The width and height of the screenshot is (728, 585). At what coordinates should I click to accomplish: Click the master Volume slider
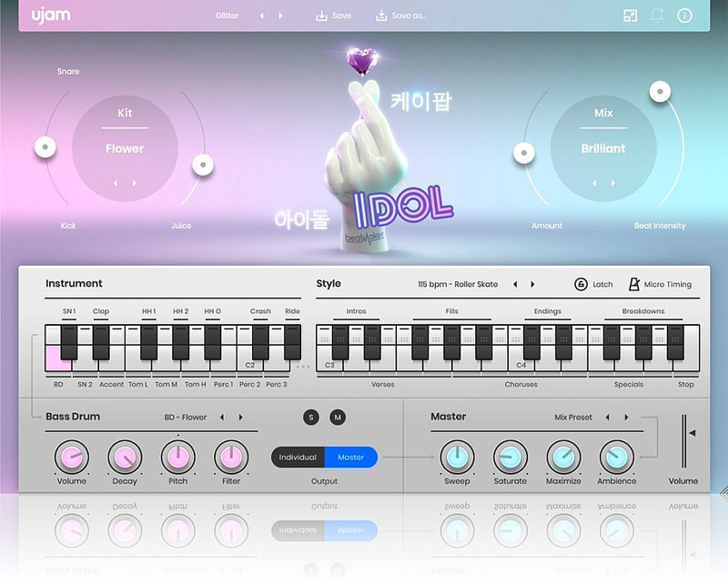click(684, 441)
